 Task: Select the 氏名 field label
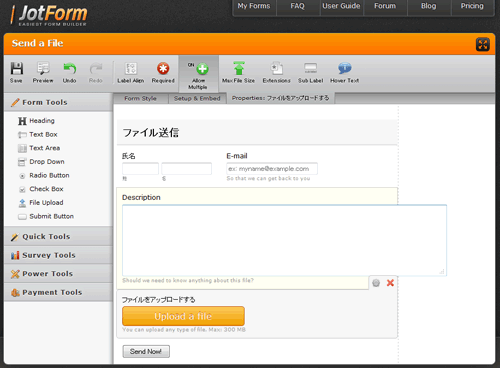click(x=129, y=156)
